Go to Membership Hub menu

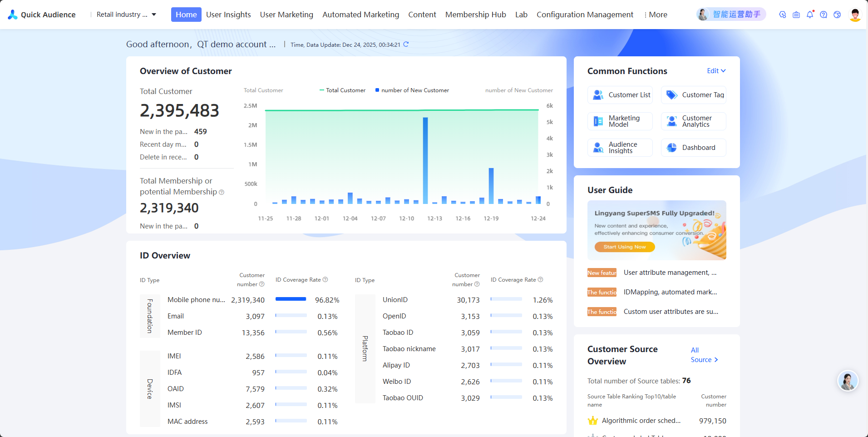[475, 15]
